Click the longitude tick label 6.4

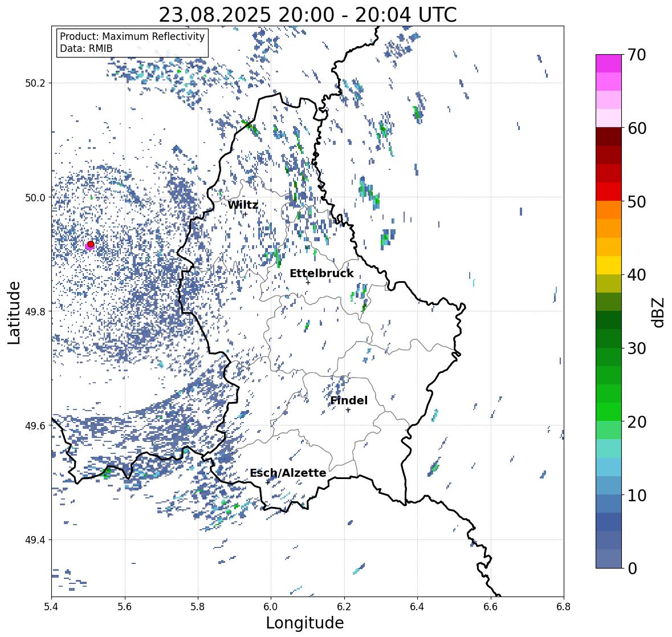pos(417,607)
